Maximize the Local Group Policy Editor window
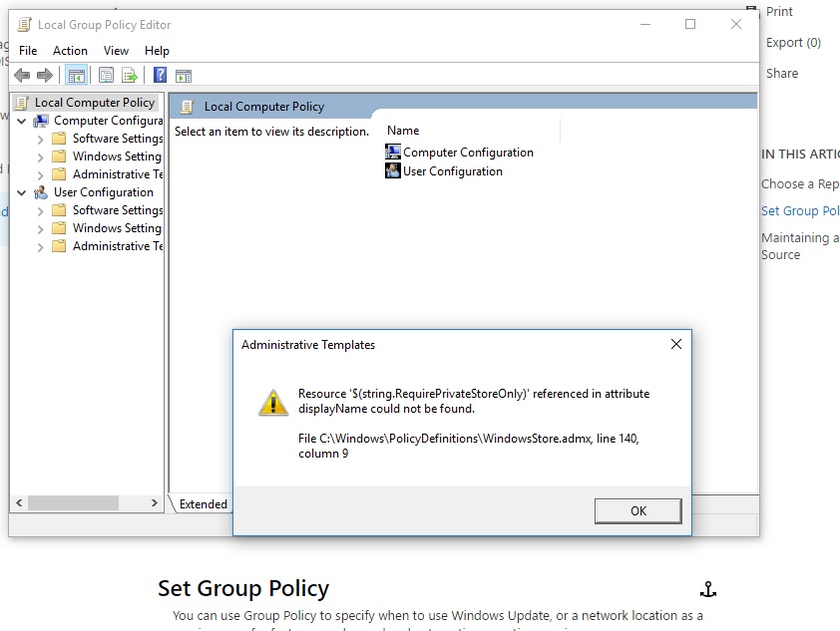The height and width of the screenshot is (631, 840). 690,25
